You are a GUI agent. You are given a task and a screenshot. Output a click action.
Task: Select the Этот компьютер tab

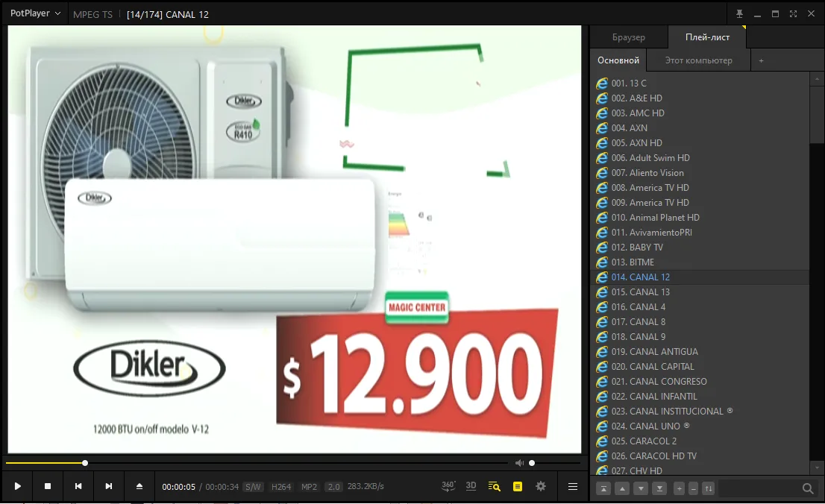pyautogui.click(x=698, y=60)
